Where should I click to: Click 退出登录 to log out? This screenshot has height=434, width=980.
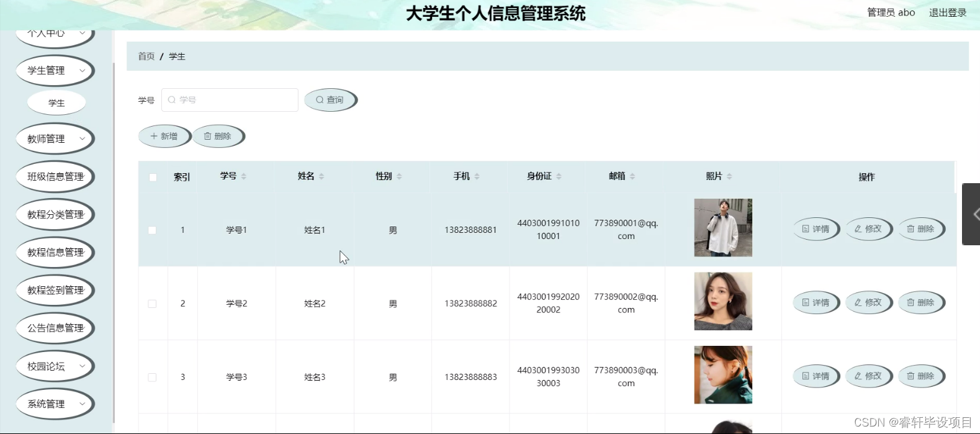(948, 12)
